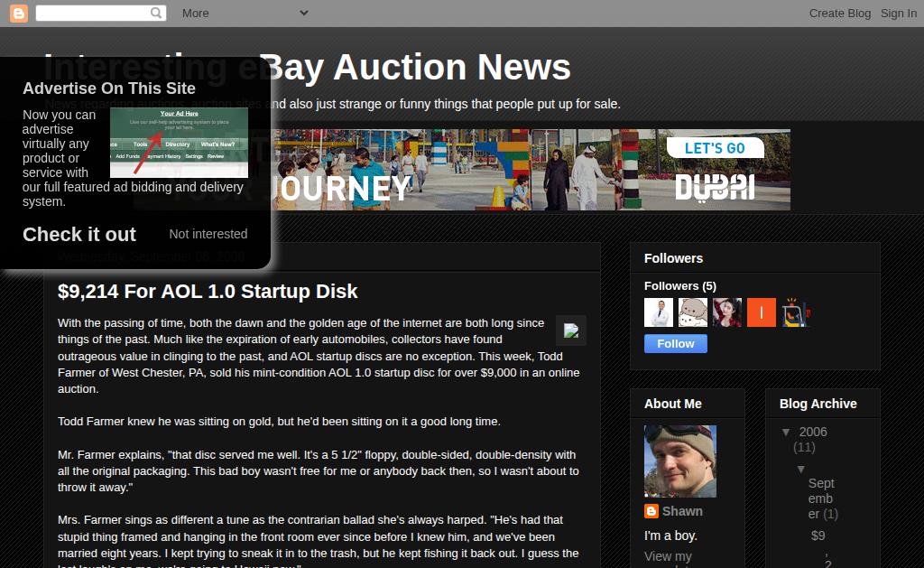Open the More dropdown in navbar
Image resolution: width=924 pixels, height=568 pixels.
click(245, 13)
